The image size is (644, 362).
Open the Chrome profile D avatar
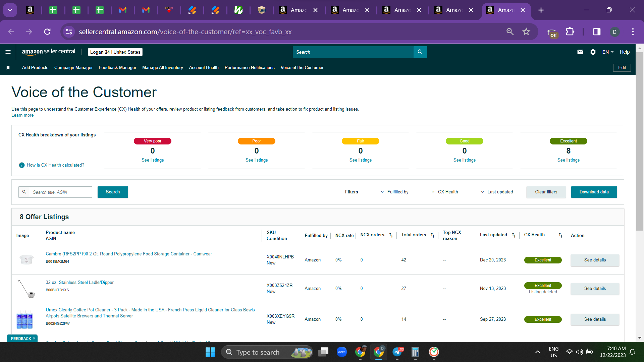(614, 32)
